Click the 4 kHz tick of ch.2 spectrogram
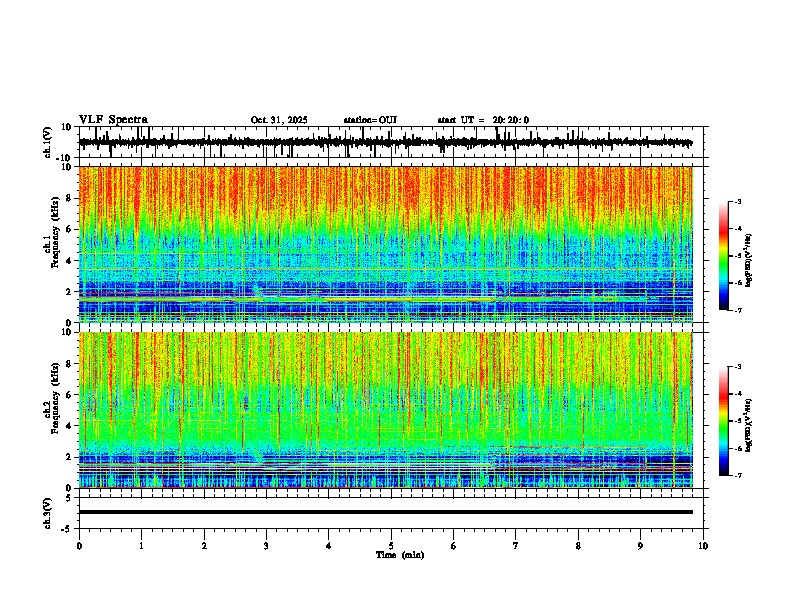The image size is (792, 612). pyautogui.click(x=69, y=426)
